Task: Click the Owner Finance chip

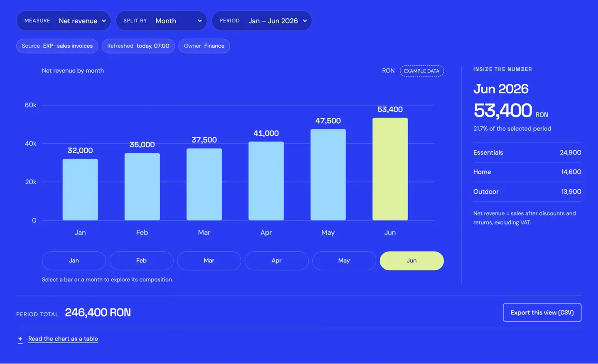Action: (204, 46)
